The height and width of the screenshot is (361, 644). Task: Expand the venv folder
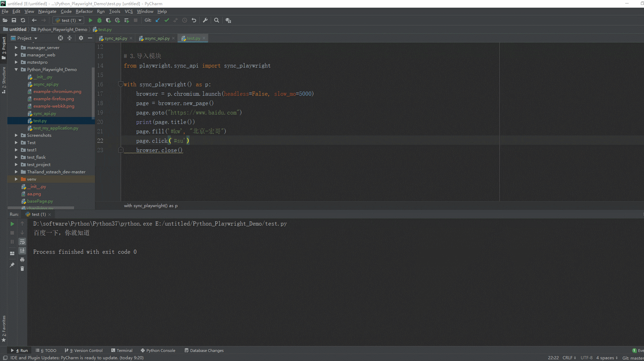[16, 179]
